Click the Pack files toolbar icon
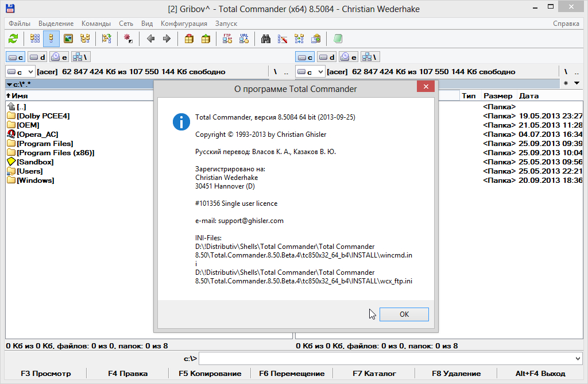Image resolution: width=588 pixels, height=384 pixels. click(189, 39)
